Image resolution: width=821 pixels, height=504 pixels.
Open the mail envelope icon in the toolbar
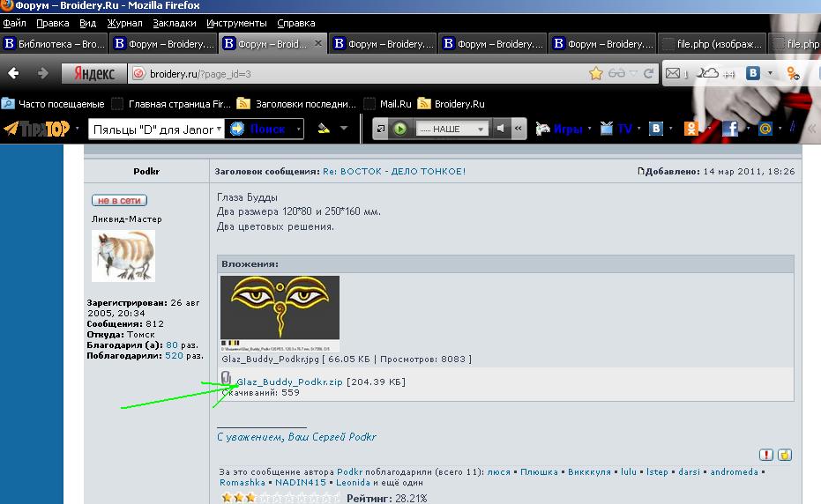[x=673, y=73]
